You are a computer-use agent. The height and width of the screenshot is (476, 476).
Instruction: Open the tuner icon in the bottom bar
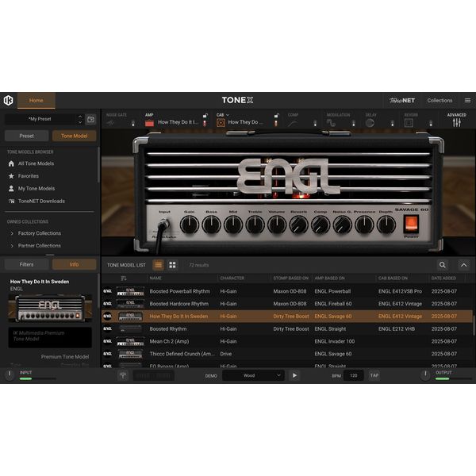[123, 375]
